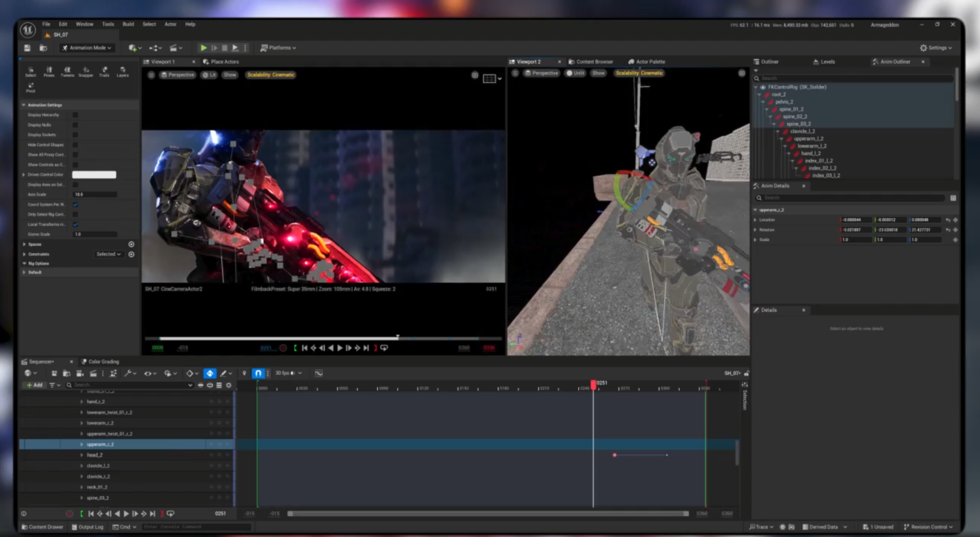This screenshot has height=537, width=980.
Task: Open the 30 fps dropdown in Sequencer
Action: [x=289, y=373]
